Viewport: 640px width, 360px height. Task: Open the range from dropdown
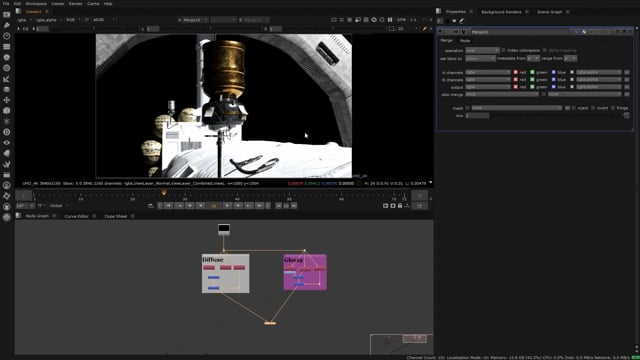pos(570,58)
